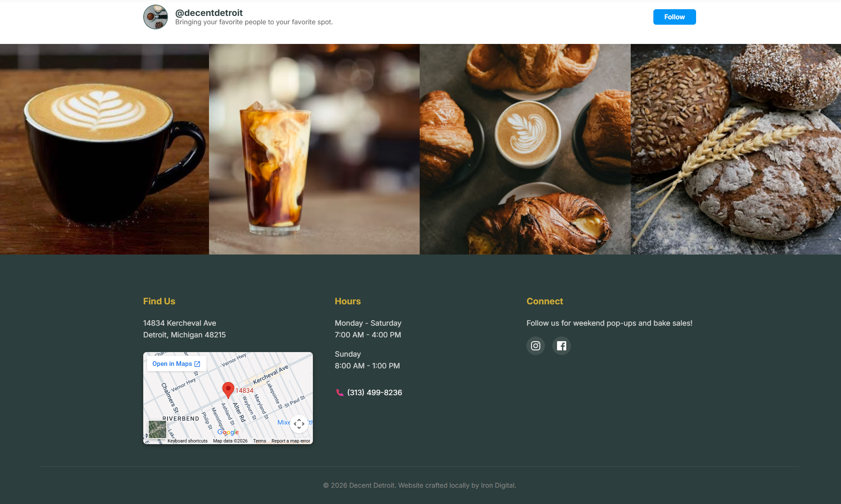Open the Facebook icon under Connect

tap(561, 345)
